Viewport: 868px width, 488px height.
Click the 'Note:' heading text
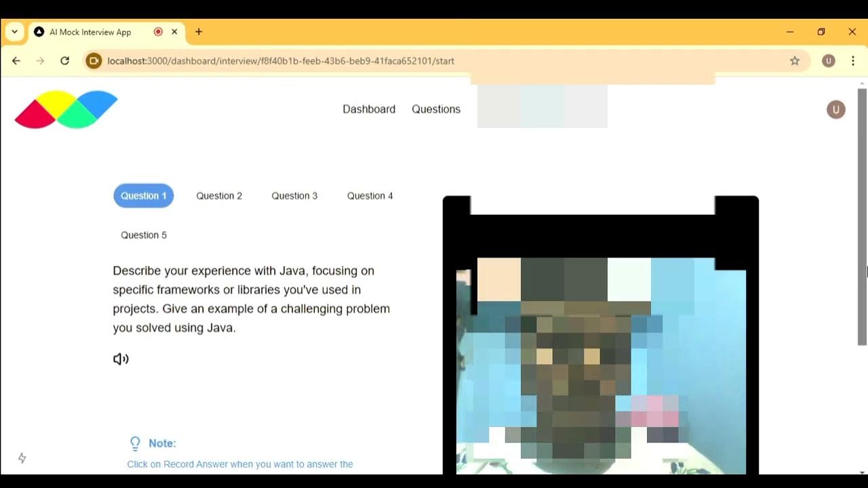(162, 443)
